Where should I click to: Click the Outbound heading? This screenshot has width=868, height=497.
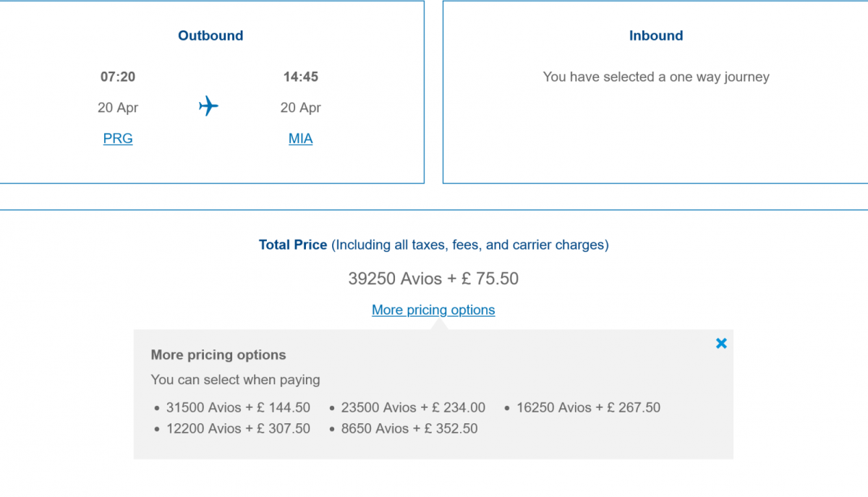coord(210,35)
